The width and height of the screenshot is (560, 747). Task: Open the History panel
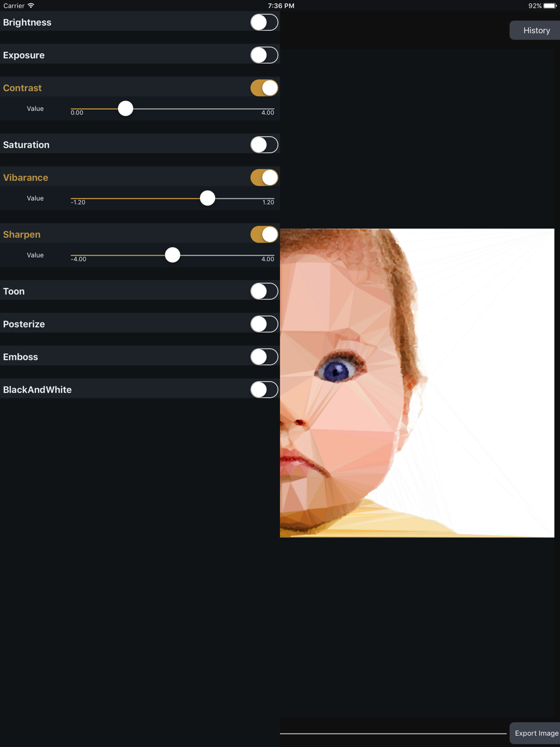point(535,30)
